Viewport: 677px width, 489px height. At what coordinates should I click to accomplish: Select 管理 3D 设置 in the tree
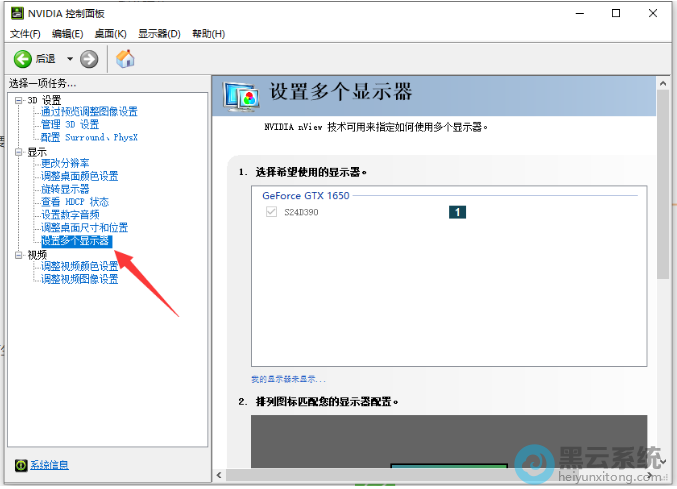click(70, 124)
